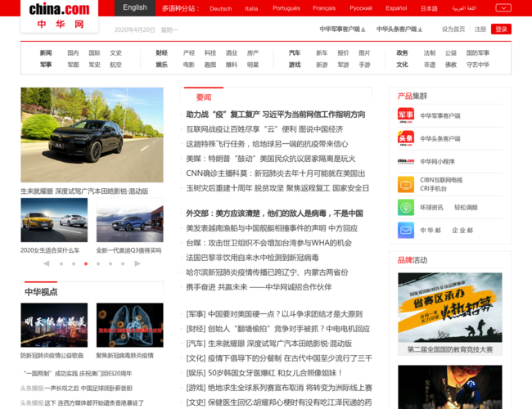The height and width of the screenshot is (409, 532).
Task: Show previous carousel slide with left arrow
Action: point(47,263)
